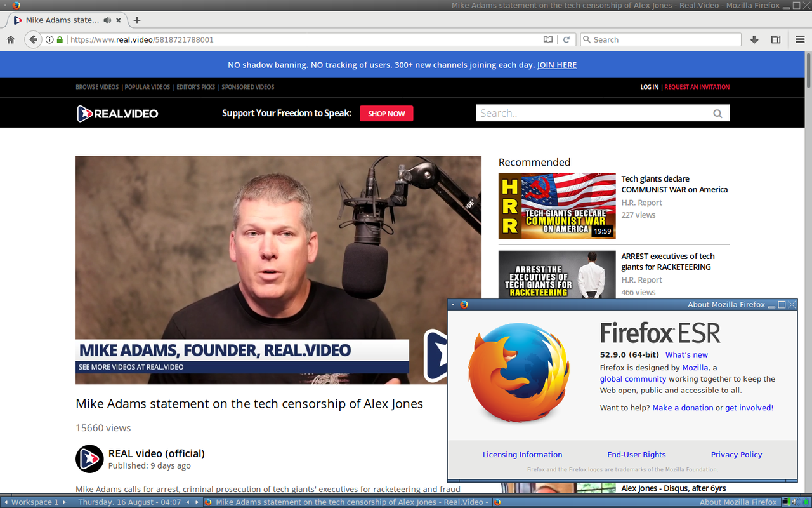812x508 pixels.
Task: Open site information icon in URL bar
Action: 49,39
